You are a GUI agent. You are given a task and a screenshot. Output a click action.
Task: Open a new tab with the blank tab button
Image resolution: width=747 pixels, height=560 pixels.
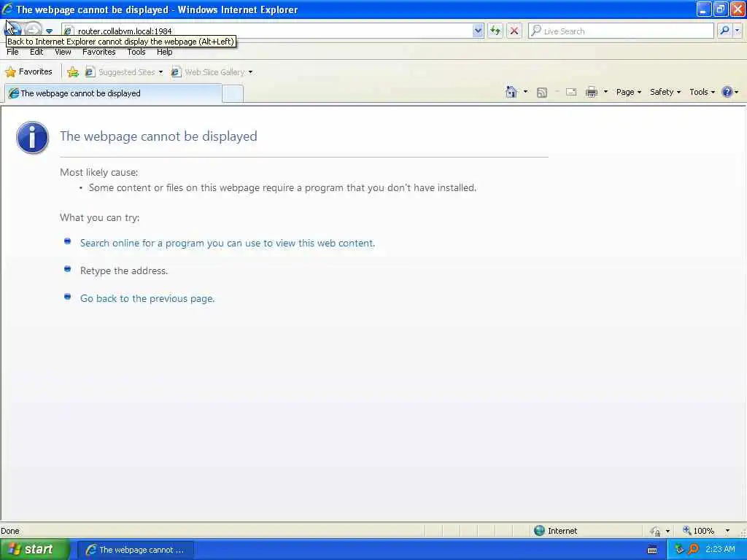[x=233, y=93]
